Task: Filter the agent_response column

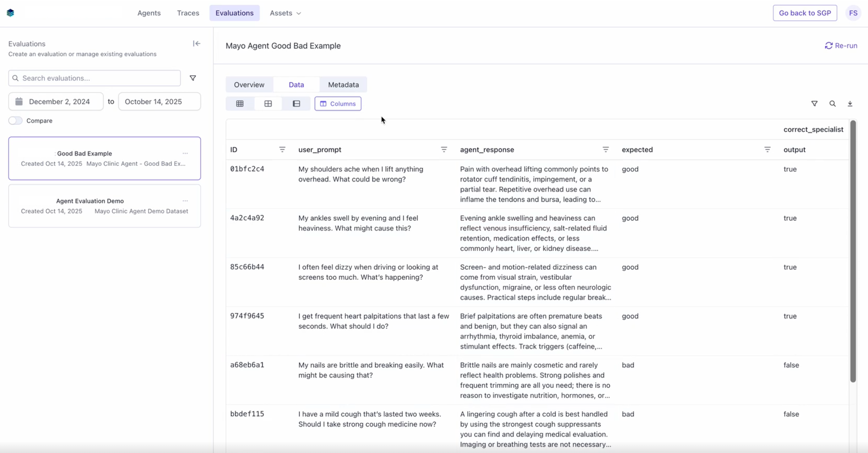Action: 605,150
